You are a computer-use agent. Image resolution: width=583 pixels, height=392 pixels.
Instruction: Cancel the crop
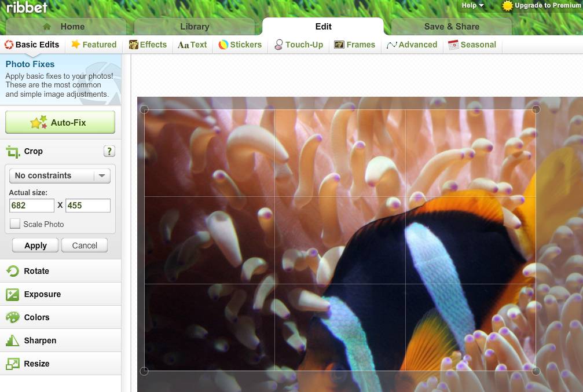tap(85, 246)
